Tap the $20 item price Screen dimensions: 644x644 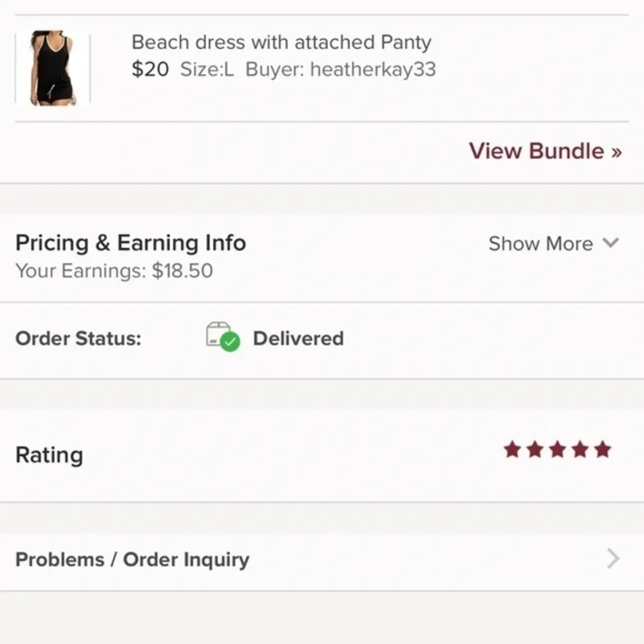(150, 70)
